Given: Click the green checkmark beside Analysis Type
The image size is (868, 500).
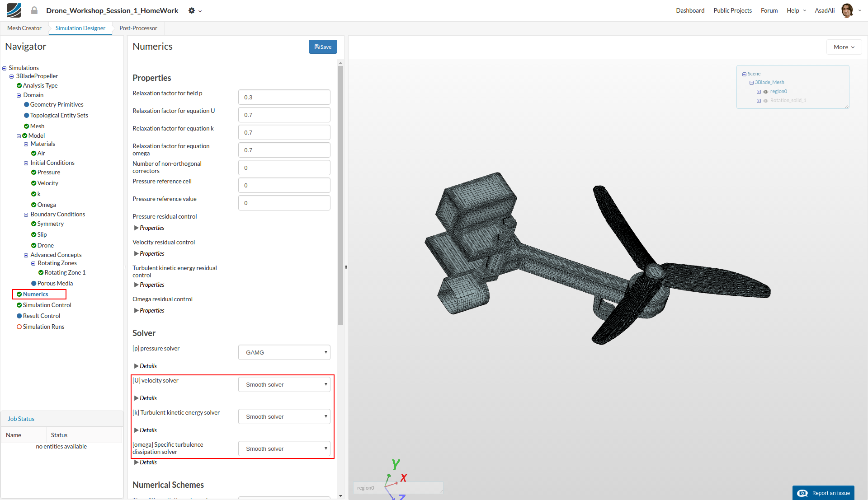Looking at the screenshot, I should coord(19,86).
